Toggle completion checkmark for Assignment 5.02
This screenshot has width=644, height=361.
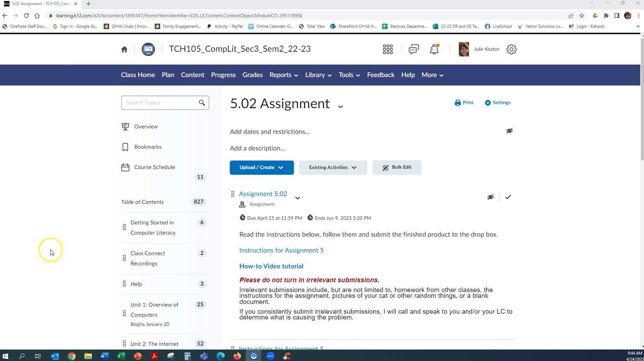pyautogui.click(x=508, y=197)
